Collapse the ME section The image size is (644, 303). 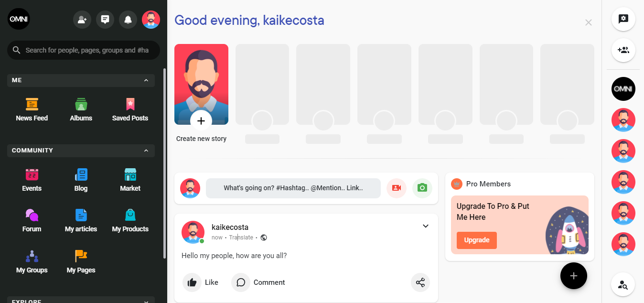(x=146, y=80)
